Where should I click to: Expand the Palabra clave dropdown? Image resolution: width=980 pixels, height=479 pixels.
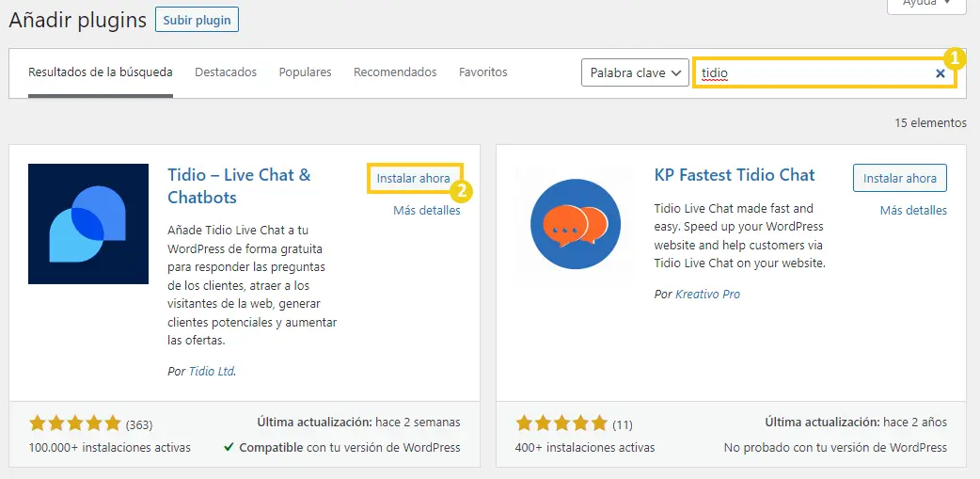point(635,72)
